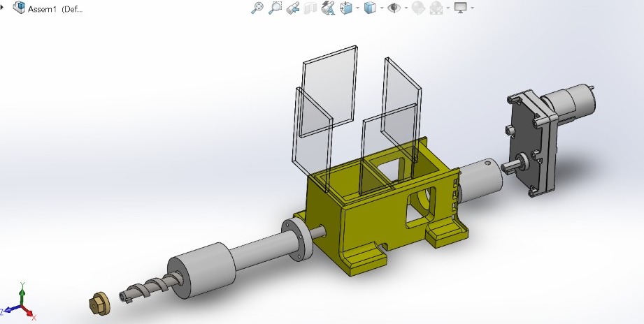Open the Apply Scene dropdown arrow

pos(448,8)
